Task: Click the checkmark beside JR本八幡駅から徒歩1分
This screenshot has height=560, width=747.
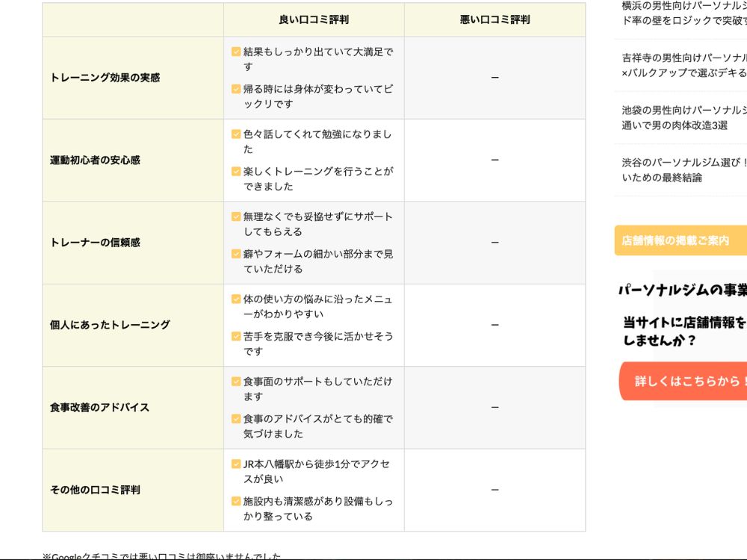Action: point(236,464)
